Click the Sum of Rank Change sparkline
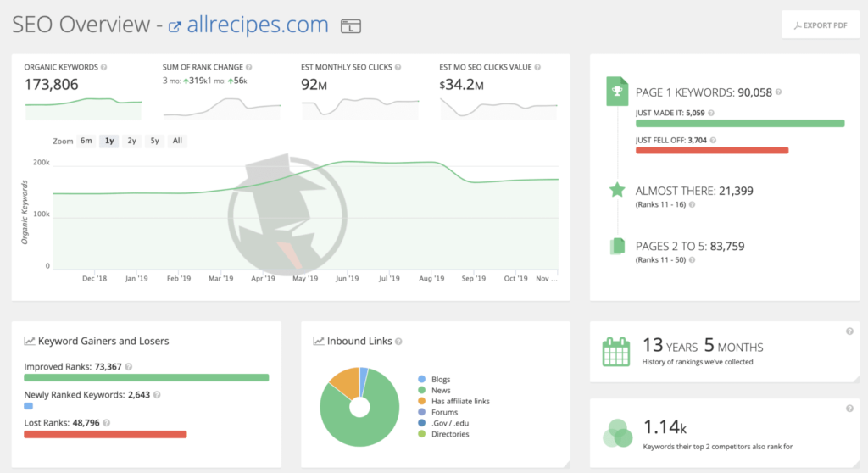 pos(222,108)
